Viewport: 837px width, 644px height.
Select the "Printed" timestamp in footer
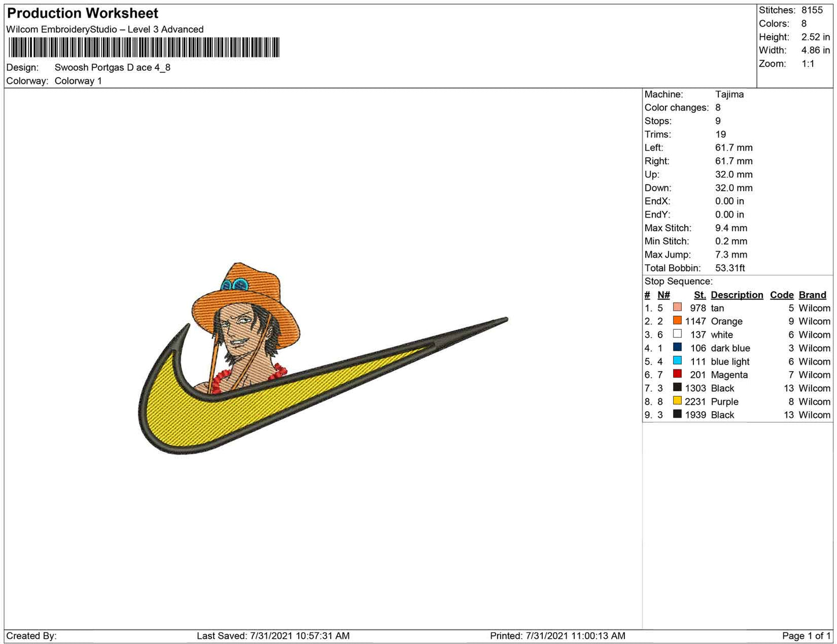[x=558, y=636]
